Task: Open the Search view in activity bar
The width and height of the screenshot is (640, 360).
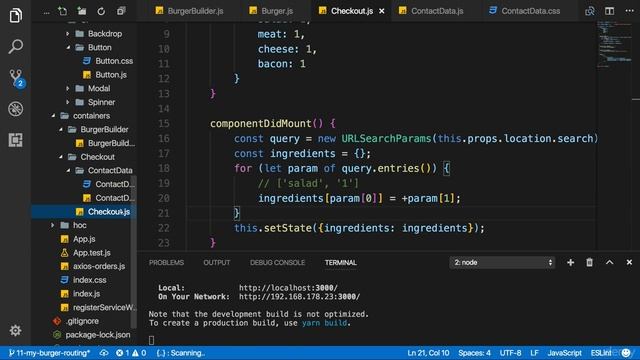Action: pyautogui.click(x=16, y=46)
